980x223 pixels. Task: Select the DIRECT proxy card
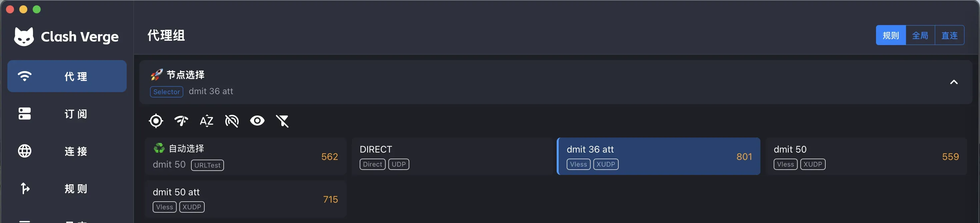452,156
